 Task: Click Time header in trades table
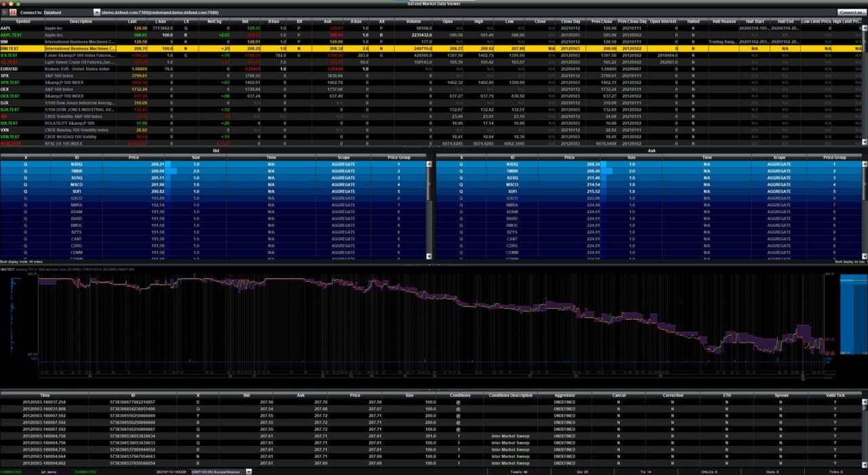tap(45, 395)
